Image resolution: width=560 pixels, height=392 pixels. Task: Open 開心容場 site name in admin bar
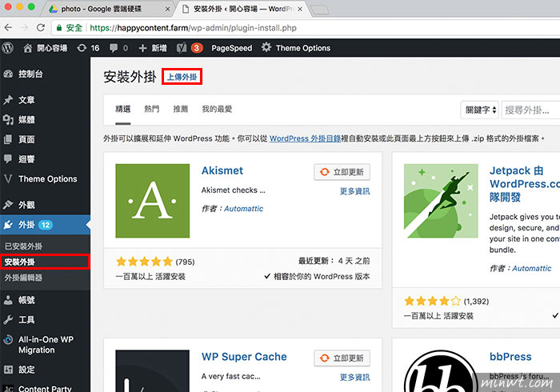(x=52, y=48)
